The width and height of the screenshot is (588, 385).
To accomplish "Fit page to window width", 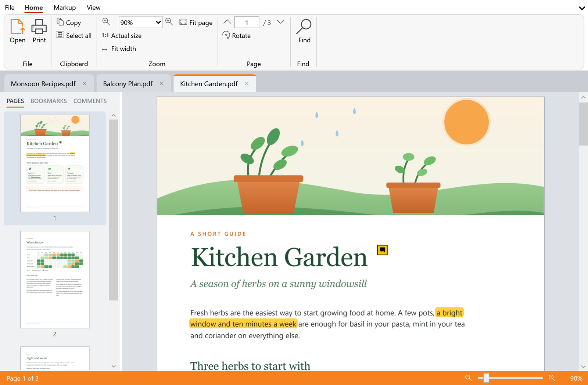I will click(119, 49).
